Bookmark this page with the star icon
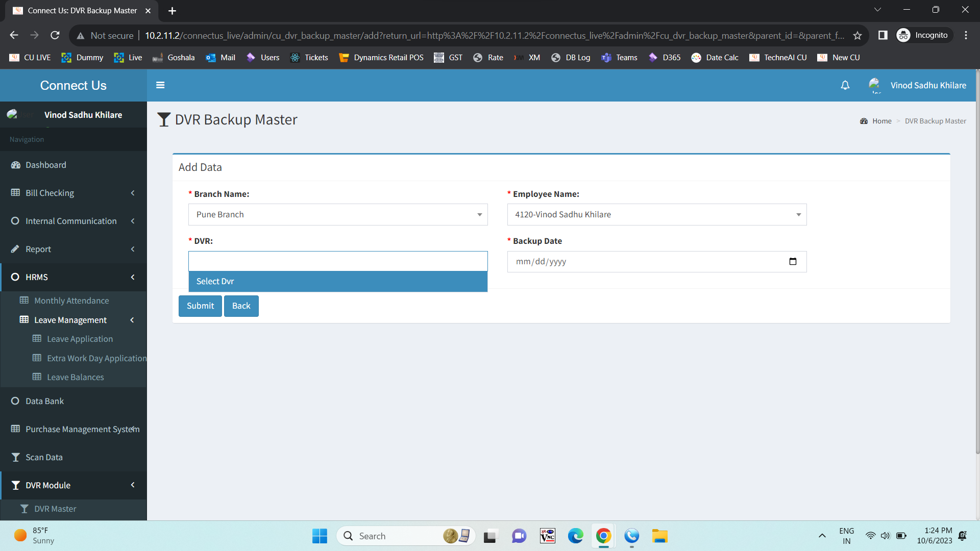 pyautogui.click(x=857, y=36)
